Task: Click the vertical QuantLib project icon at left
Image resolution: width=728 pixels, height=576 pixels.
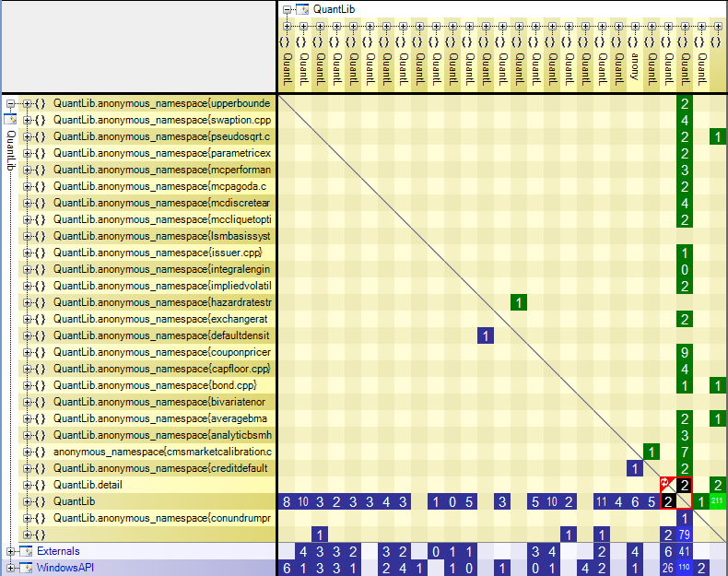Action: coord(10,119)
